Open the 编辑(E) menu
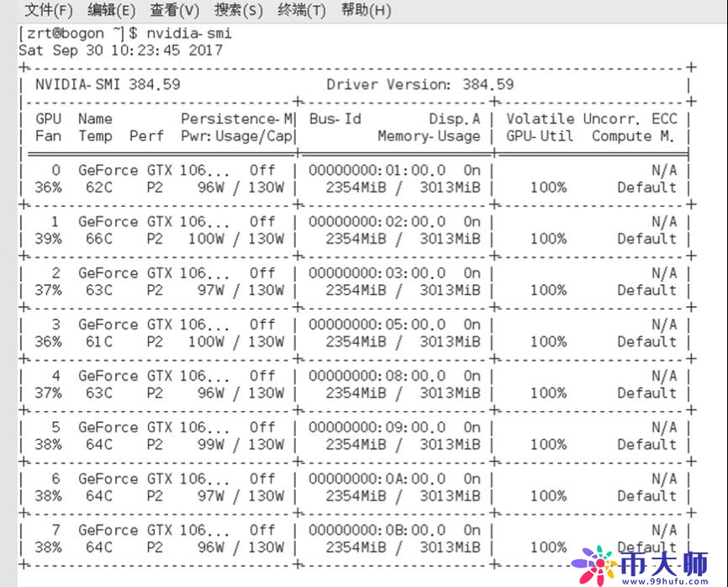 coord(112,10)
